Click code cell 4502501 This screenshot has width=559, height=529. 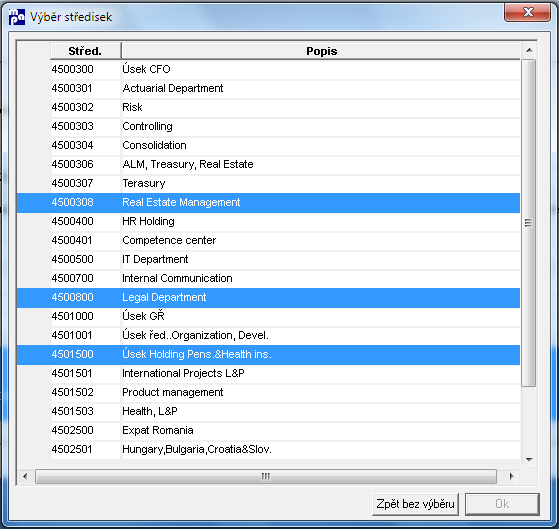click(x=86, y=449)
